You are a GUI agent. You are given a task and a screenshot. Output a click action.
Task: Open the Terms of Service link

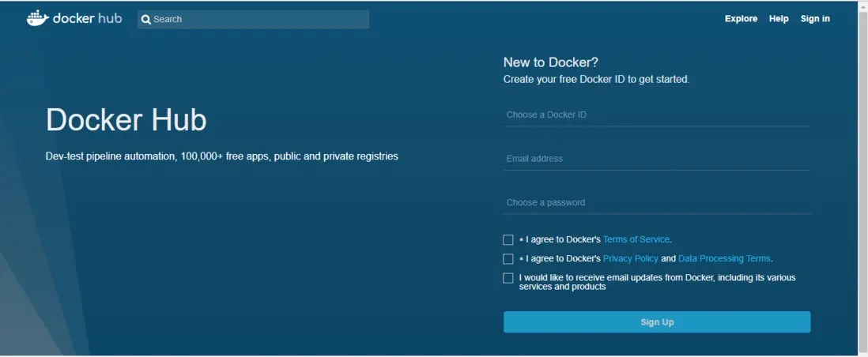(x=636, y=239)
